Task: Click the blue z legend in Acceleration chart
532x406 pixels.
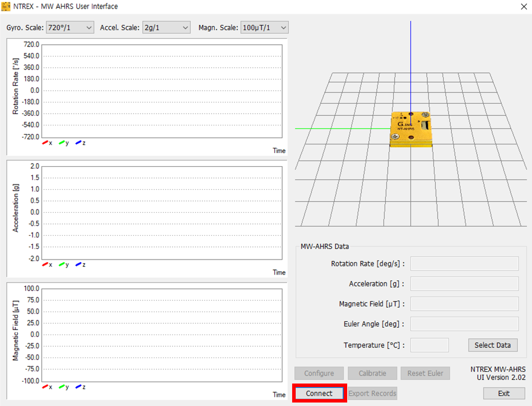Action: pos(80,265)
